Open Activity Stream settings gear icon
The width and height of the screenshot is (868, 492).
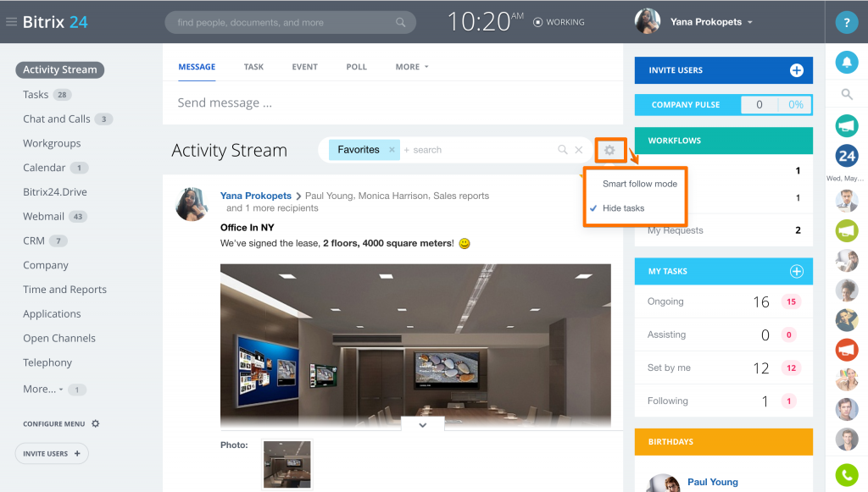(609, 150)
